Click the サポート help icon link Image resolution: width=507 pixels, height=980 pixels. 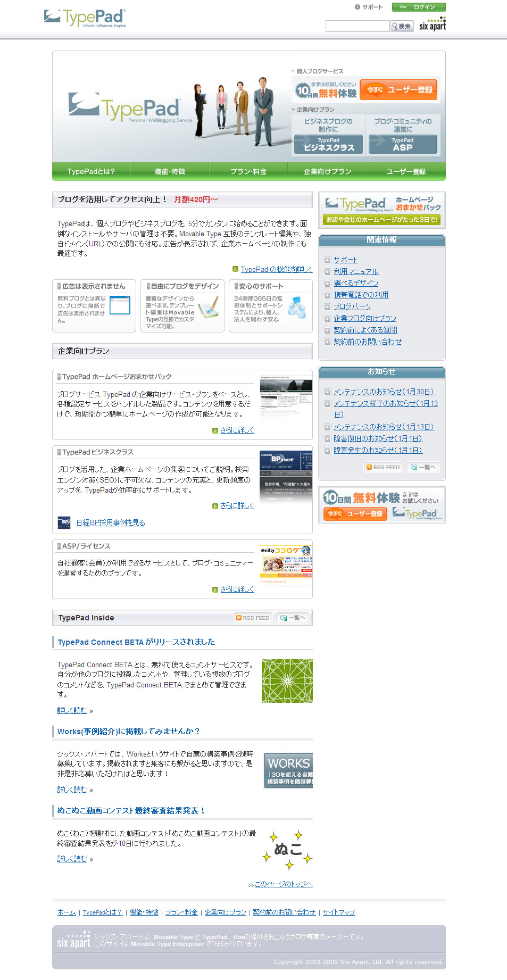tap(369, 7)
